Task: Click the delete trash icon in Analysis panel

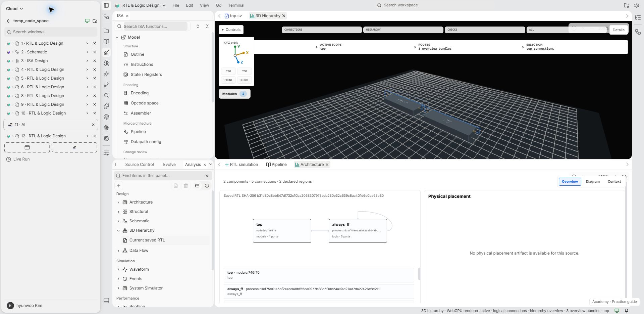Action: point(186,186)
